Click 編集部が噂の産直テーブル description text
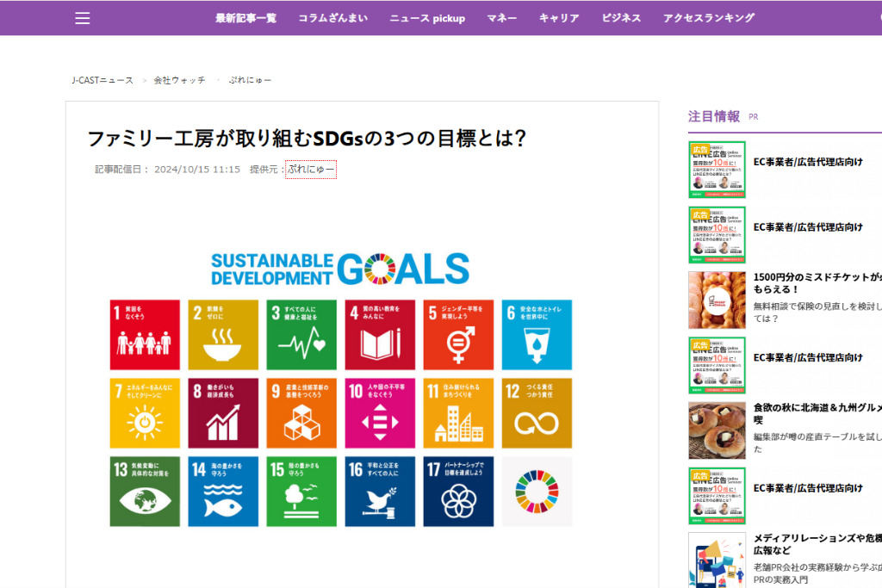 (817, 443)
